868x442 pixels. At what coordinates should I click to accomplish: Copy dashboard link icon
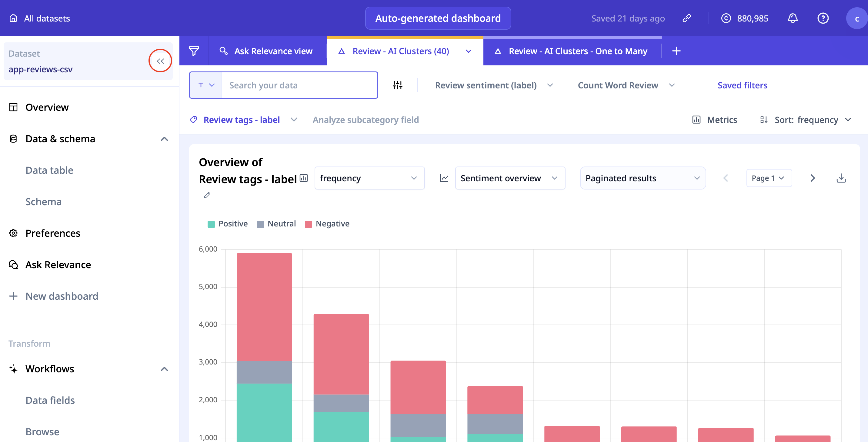686,18
